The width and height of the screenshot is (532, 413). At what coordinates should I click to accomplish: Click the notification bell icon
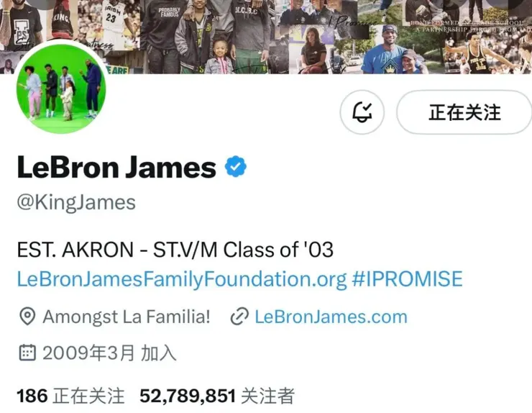pos(362,112)
